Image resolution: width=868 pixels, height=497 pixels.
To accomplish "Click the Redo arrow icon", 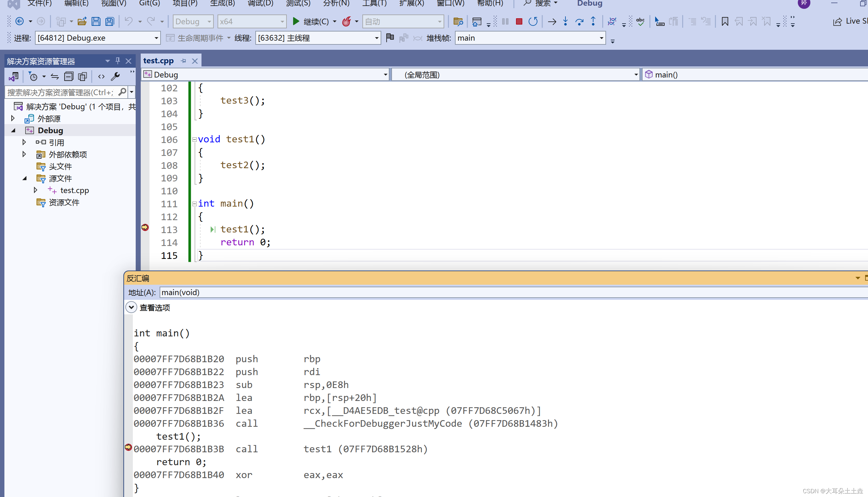I will pos(151,21).
